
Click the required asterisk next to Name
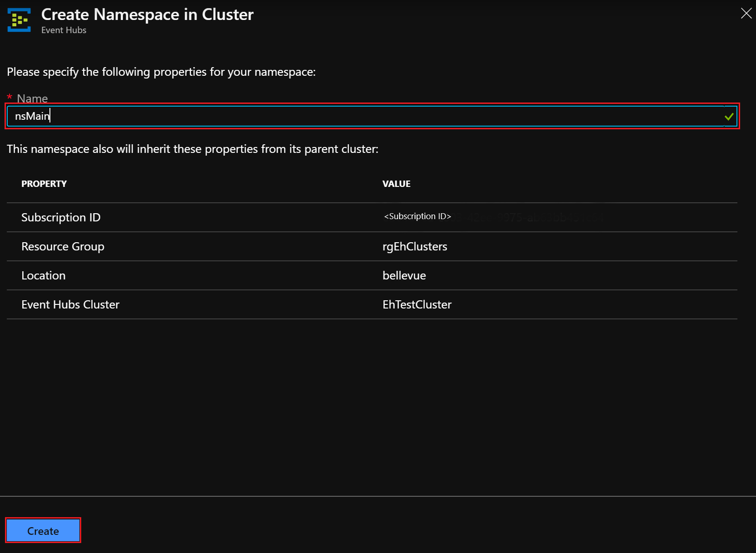click(x=10, y=96)
